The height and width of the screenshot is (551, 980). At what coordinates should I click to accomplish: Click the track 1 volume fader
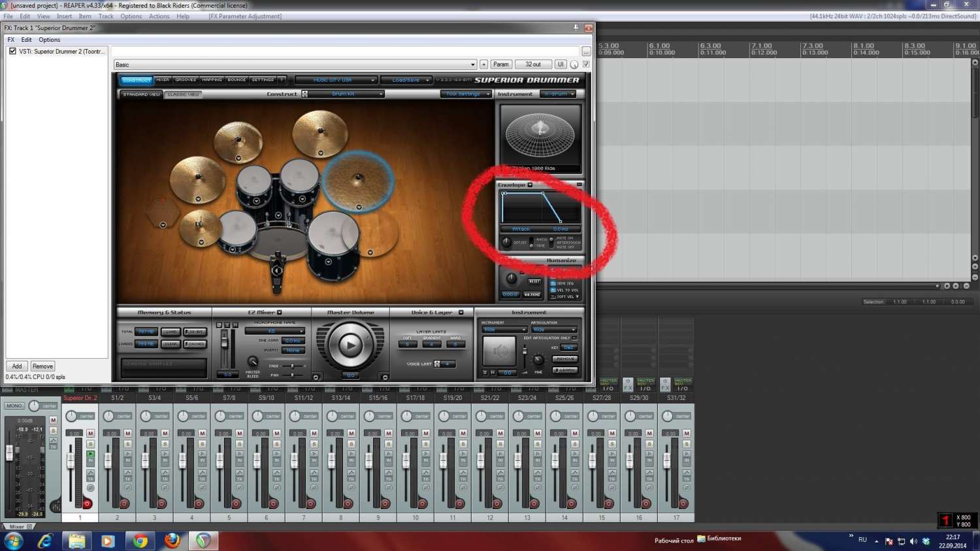point(71,461)
